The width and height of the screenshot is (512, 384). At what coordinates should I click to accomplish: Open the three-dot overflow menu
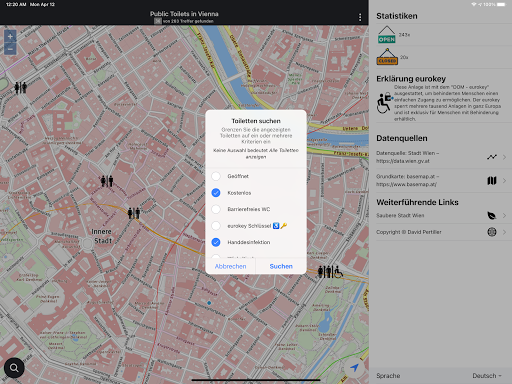[x=360, y=17]
